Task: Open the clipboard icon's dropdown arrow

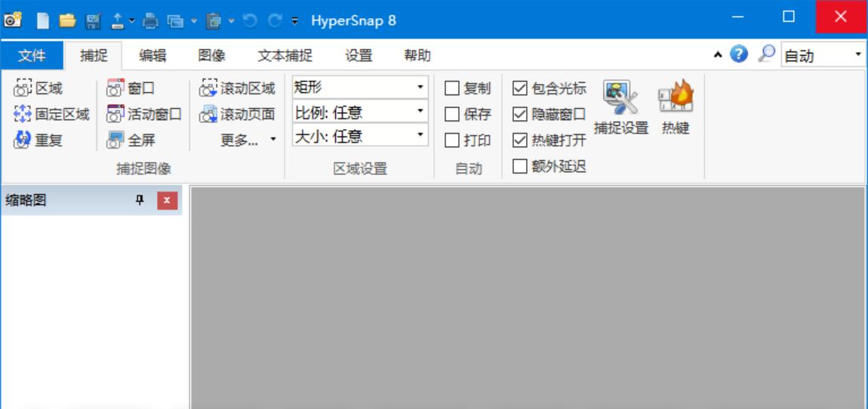Action: [232, 21]
